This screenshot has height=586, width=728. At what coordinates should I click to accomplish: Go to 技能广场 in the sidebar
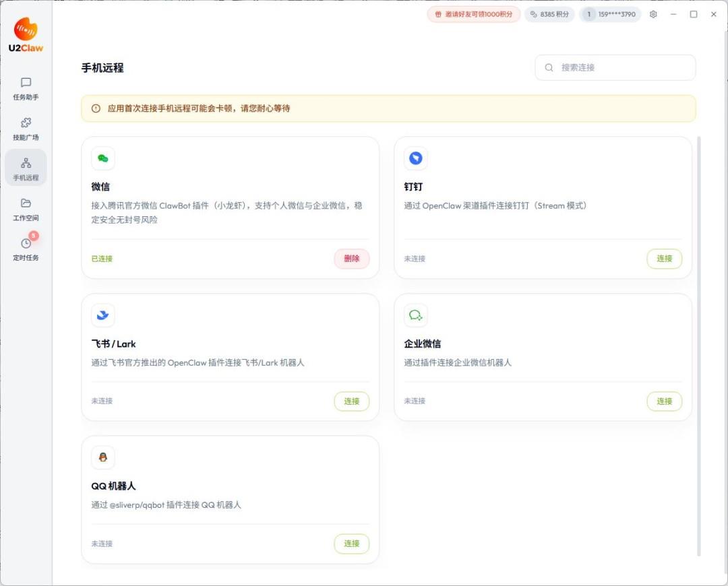click(26, 128)
